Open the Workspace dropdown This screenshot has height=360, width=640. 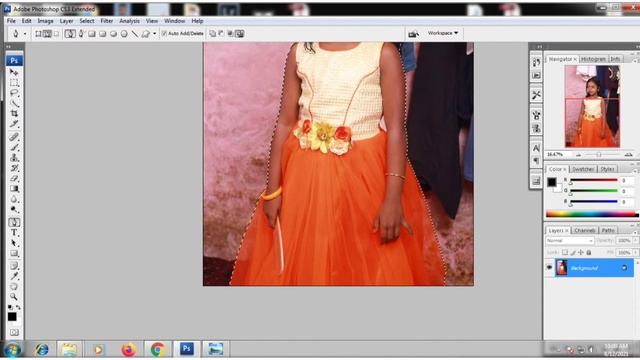pos(443,33)
